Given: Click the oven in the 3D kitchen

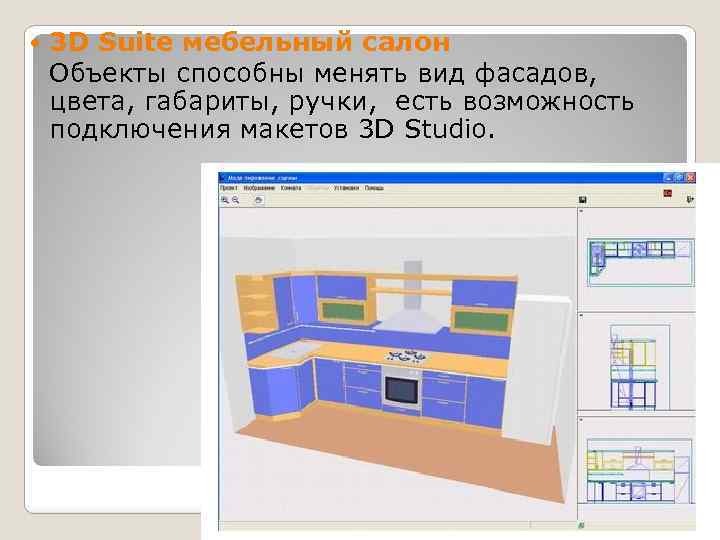Looking at the screenshot, I should [402, 388].
